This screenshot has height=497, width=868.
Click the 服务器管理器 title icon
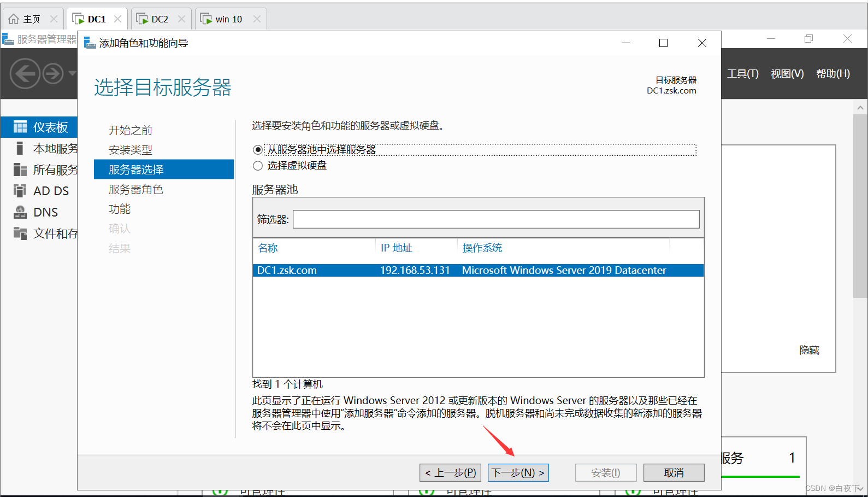8,39
